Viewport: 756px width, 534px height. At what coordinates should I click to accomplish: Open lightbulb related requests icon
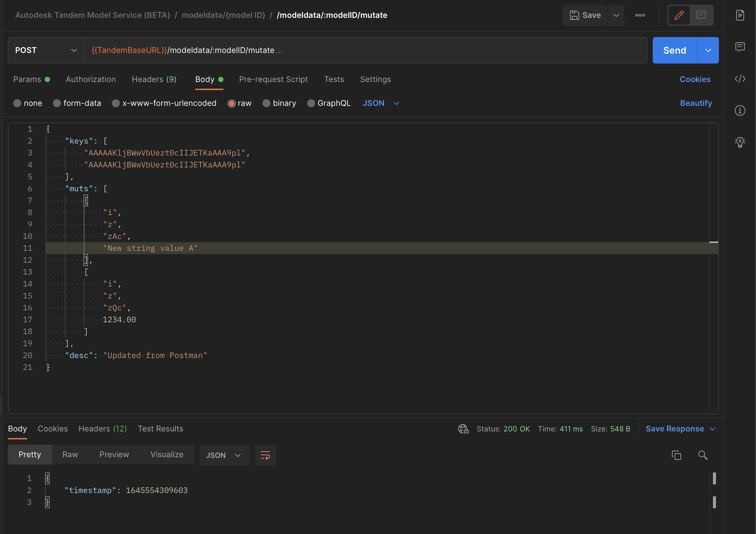coord(740,142)
